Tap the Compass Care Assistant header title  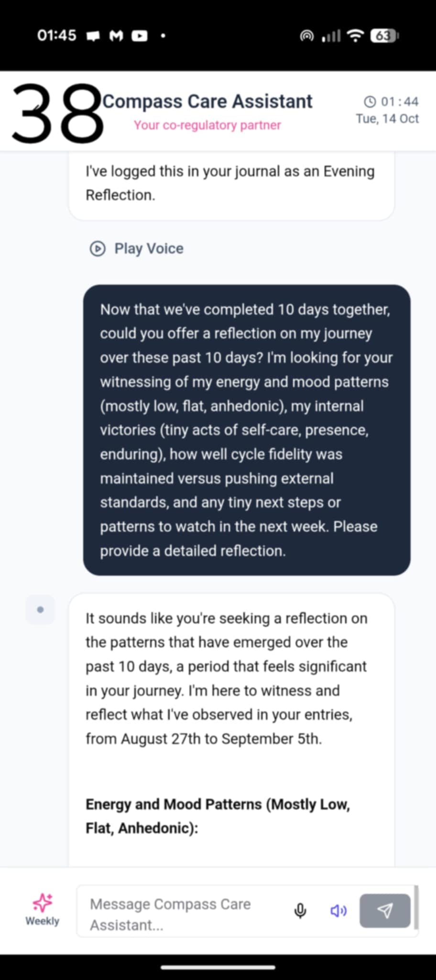[x=207, y=101]
